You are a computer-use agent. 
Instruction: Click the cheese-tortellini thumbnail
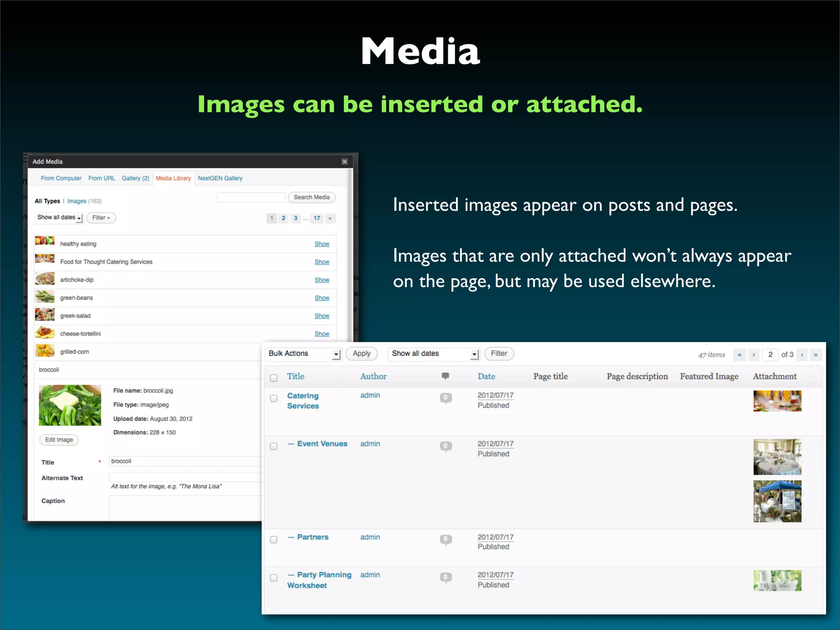click(x=45, y=333)
